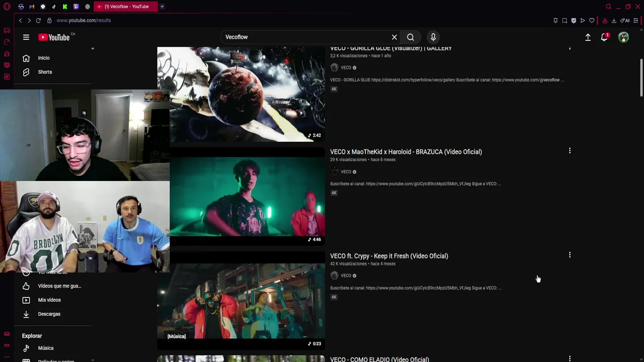Open Mis vídeos in sidebar
This screenshot has height=362, width=644.
pyautogui.click(x=54, y=300)
